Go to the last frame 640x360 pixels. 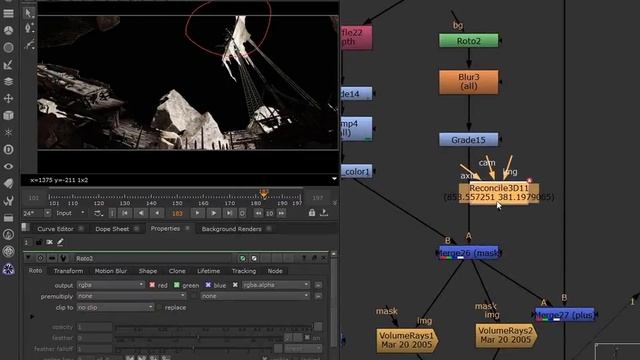(x=229, y=213)
